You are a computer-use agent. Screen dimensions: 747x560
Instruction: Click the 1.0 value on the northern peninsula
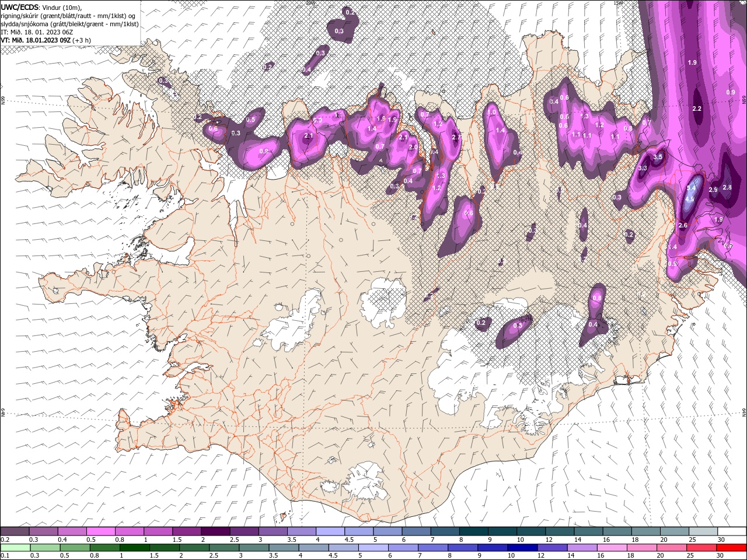point(492,112)
